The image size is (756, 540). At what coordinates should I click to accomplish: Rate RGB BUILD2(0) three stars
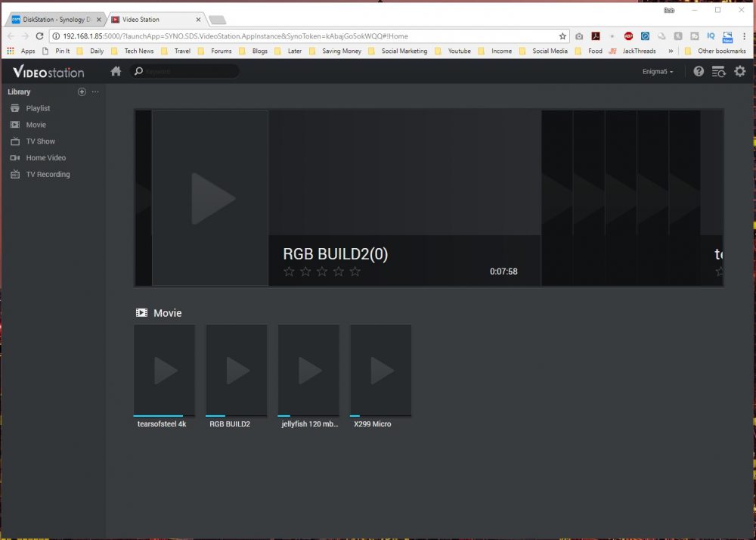click(322, 272)
